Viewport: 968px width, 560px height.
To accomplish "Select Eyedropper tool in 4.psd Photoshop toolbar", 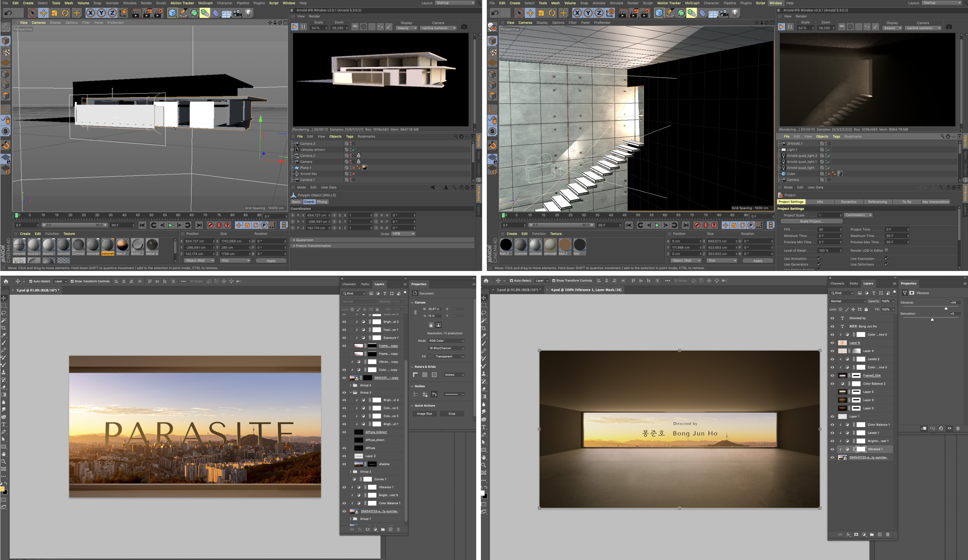I will (484, 335).
